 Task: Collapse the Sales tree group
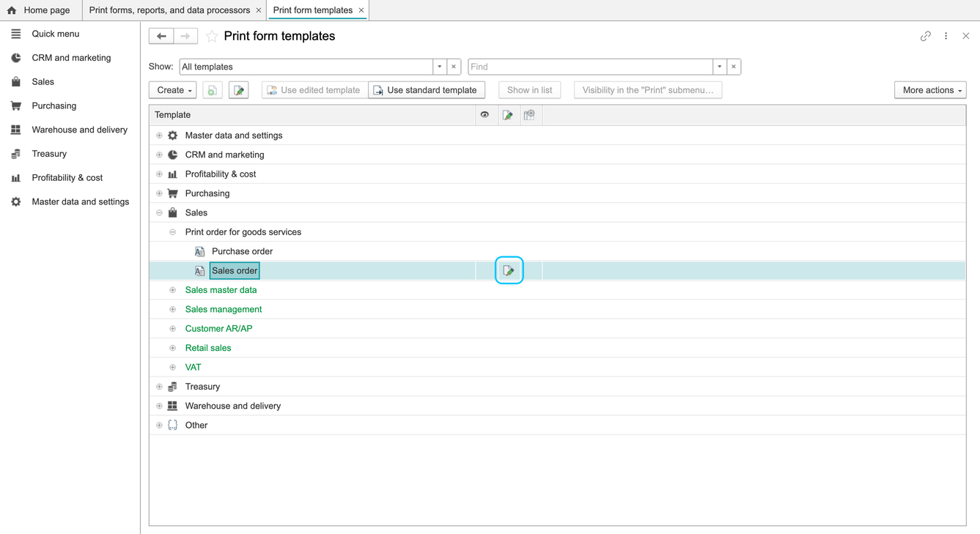tap(159, 213)
